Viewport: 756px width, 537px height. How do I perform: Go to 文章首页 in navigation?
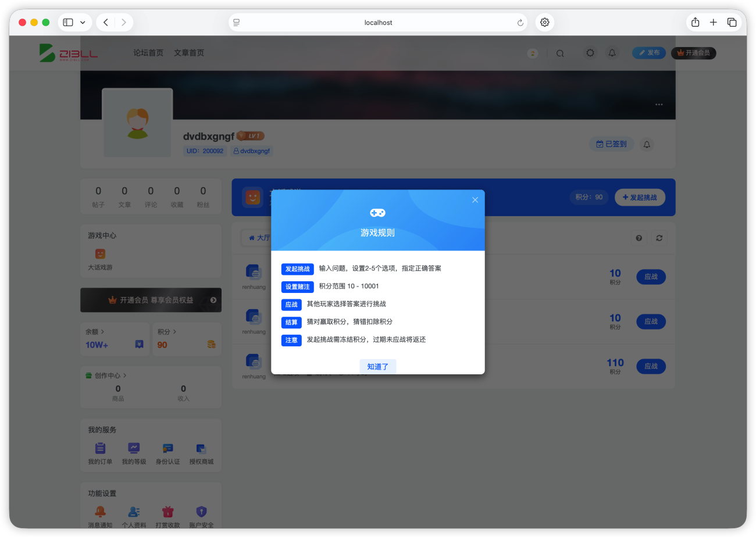tap(189, 53)
